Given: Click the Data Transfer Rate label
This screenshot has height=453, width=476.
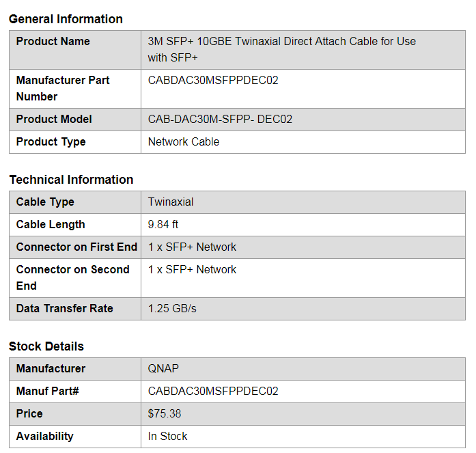Looking at the screenshot, I should pos(65,309).
